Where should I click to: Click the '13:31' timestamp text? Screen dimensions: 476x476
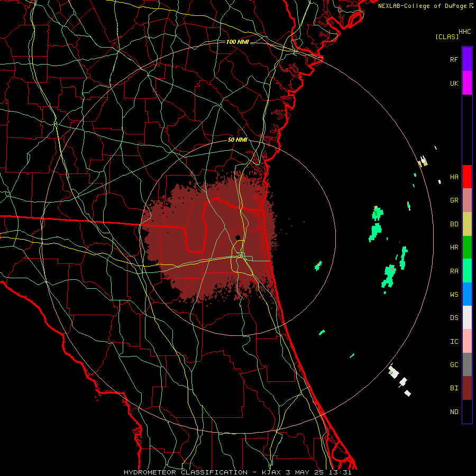(x=340, y=472)
